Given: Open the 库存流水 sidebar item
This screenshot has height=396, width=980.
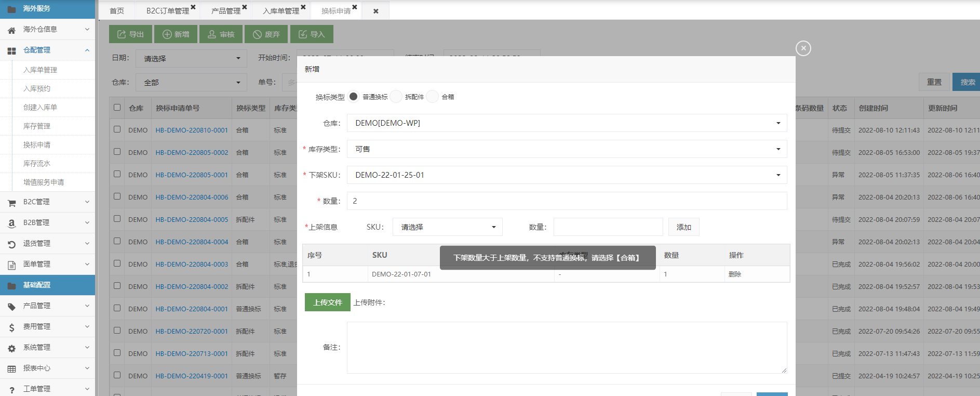Looking at the screenshot, I should click(x=37, y=164).
